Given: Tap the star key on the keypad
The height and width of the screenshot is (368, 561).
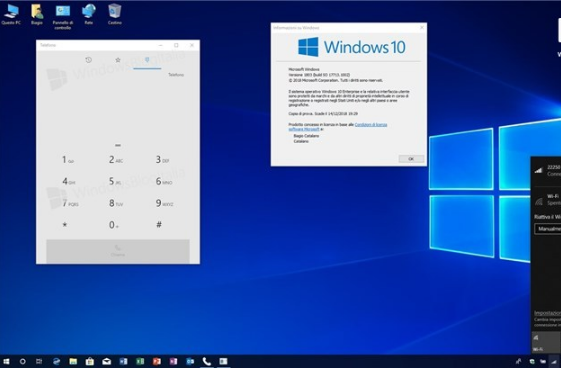Looking at the screenshot, I should coord(65,225).
